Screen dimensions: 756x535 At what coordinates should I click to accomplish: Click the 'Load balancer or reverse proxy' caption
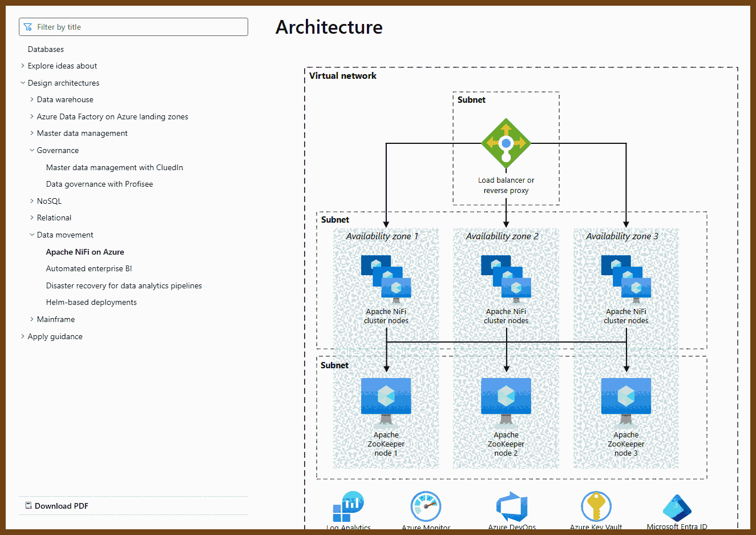click(x=506, y=185)
